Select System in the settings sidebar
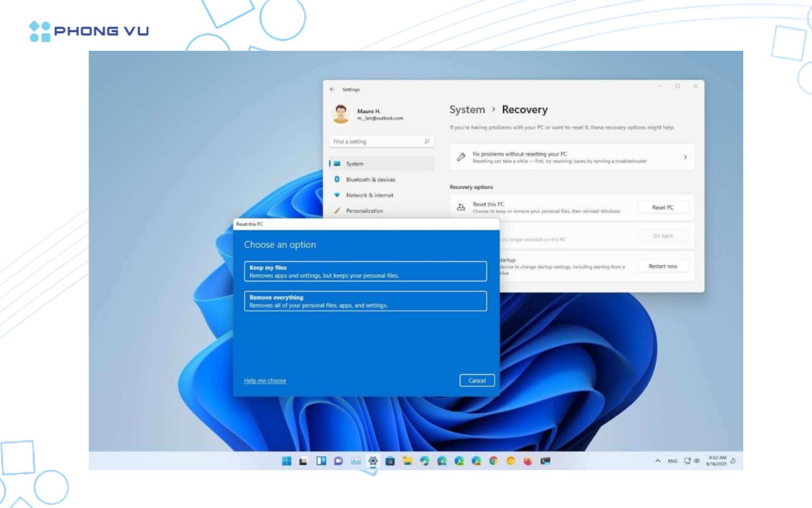Screen dimensions: 812x508 [x=355, y=164]
